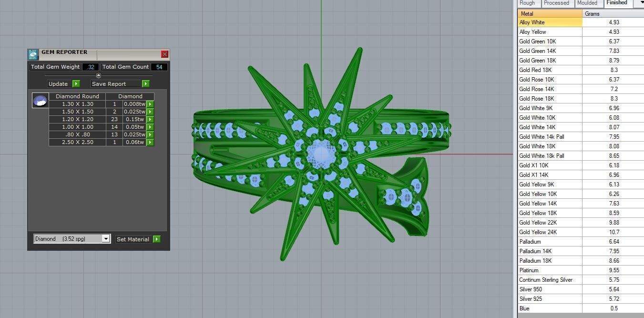Select the Alloy White row
This screenshot has height=318, width=644.
click(x=581, y=22)
